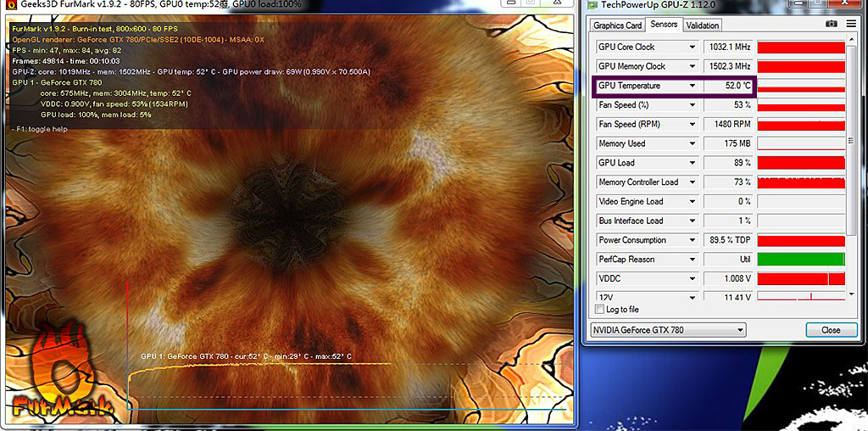The image size is (868, 431).
Task: Open the Validation tab
Action: point(703,25)
